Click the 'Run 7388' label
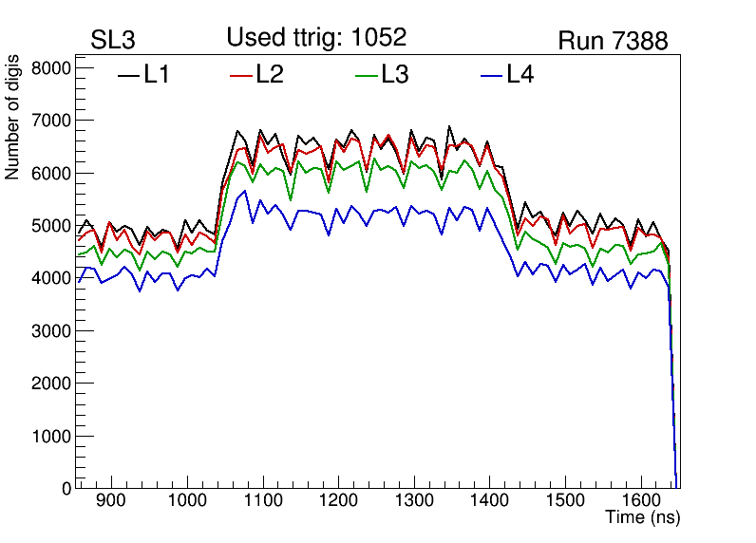This screenshot has height=543, width=756. [613, 41]
